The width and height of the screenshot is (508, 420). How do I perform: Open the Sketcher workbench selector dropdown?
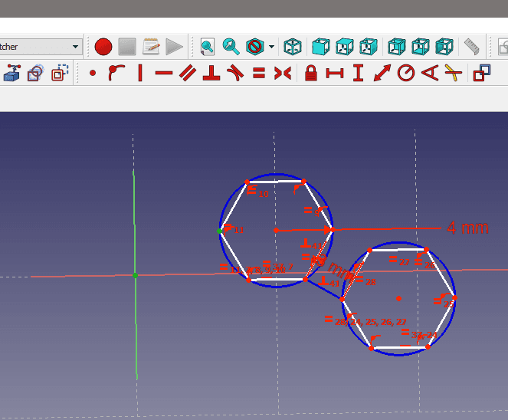[41, 47]
